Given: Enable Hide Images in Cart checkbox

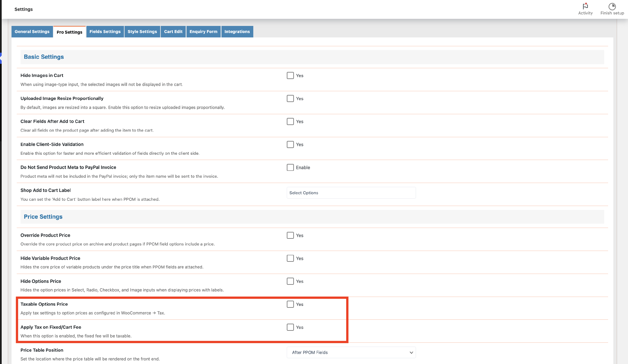Looking at the screenshot, I should coord(290,75).
